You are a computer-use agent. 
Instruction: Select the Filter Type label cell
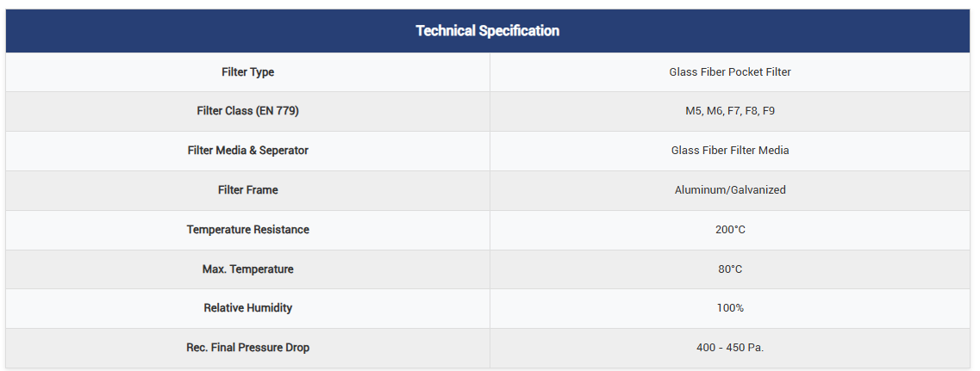coord(247,72)
